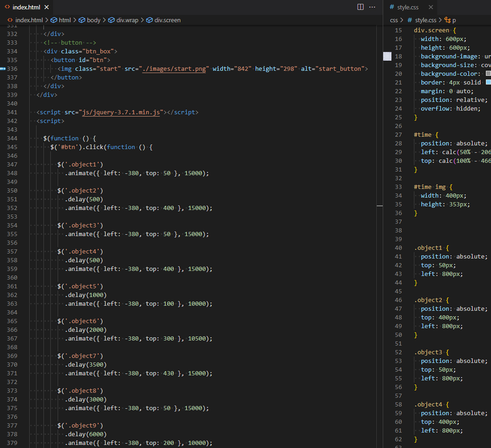Select the body breadcrumb element
Viewport: 491px width, 448px height.
pyautogui.click(x=94, y=20)
